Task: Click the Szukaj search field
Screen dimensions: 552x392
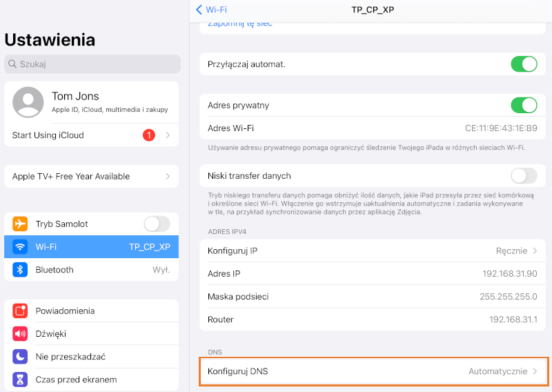Action: coord(92,64)
